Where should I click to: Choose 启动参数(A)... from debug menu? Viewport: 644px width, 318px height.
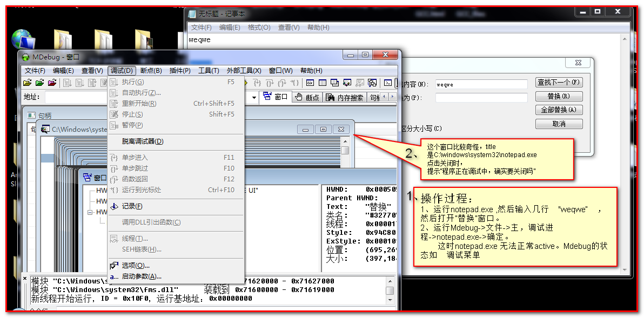(176, 276)
